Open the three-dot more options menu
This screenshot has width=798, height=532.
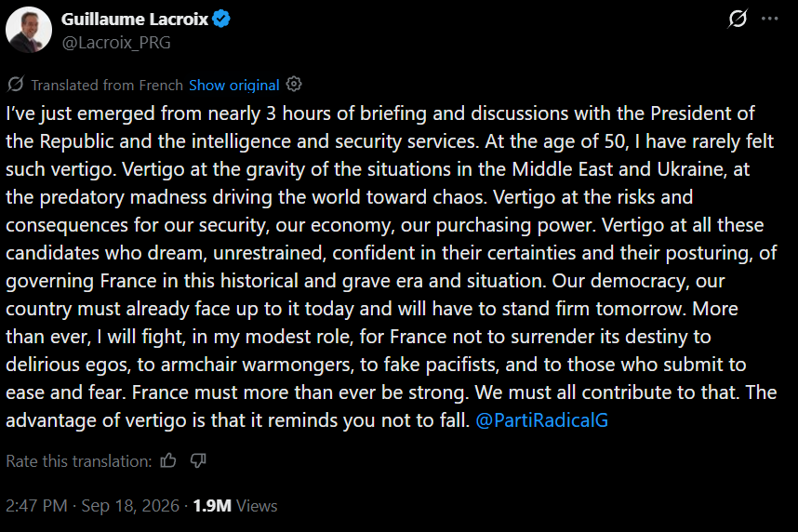(769, 19)
